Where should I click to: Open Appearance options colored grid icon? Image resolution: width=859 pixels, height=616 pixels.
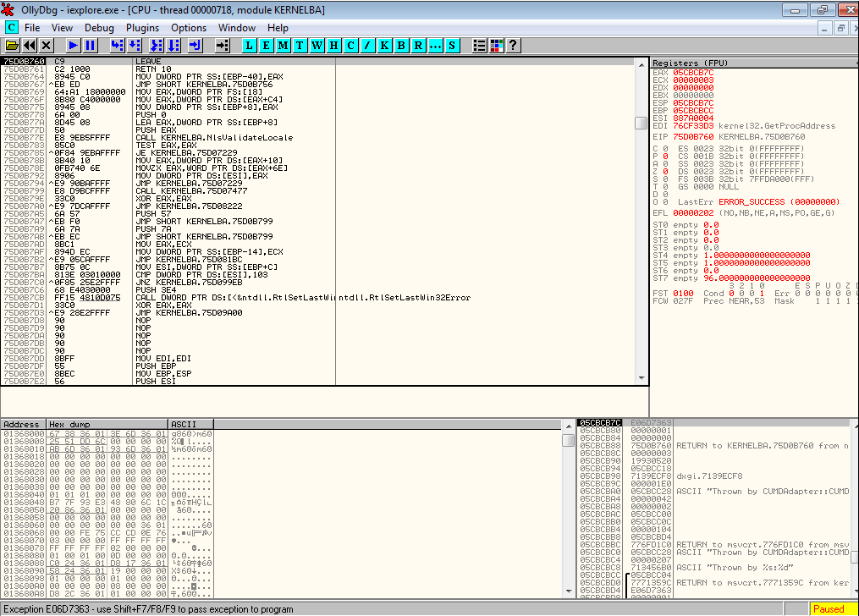point(496,46)
